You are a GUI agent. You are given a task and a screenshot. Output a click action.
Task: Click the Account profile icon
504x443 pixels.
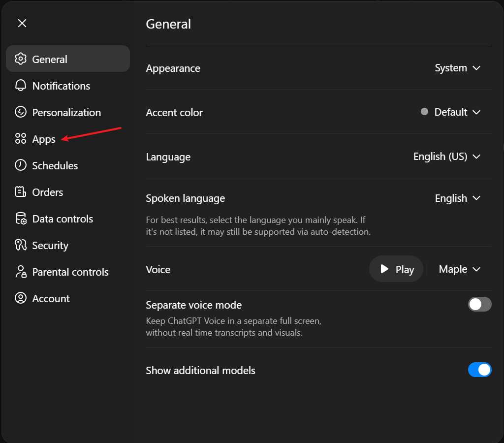[20, 298]
